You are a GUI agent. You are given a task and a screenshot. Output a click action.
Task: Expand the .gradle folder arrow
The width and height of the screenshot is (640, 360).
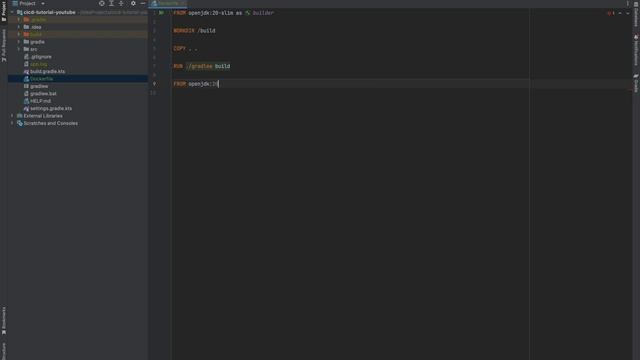[19, 20]
